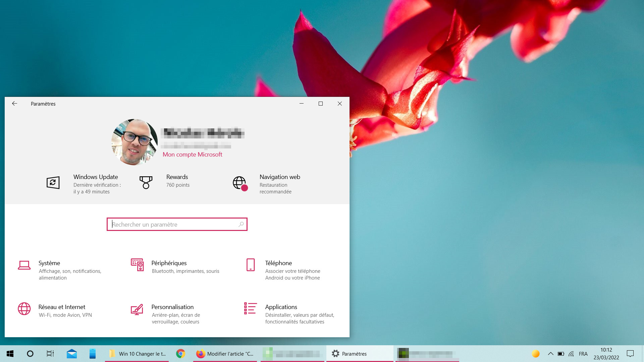Image resolution: width=644 pixels, height=362 pixels.
Task: Open the Téléphone phone icon
Action: (x=251, y=265)
